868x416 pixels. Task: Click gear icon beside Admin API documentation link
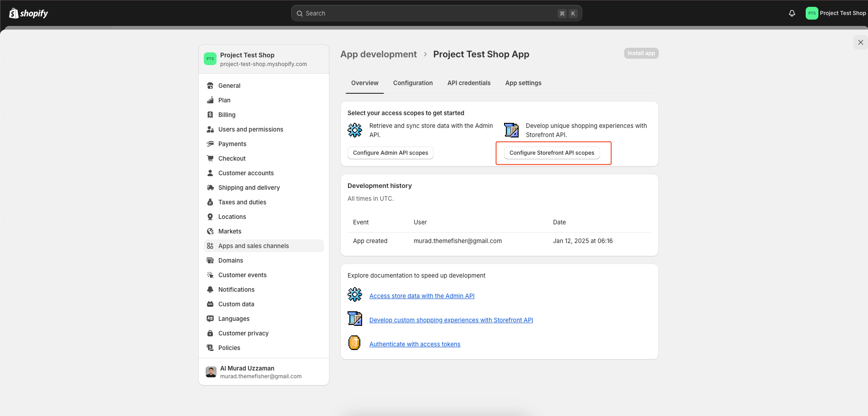point(355,294)
